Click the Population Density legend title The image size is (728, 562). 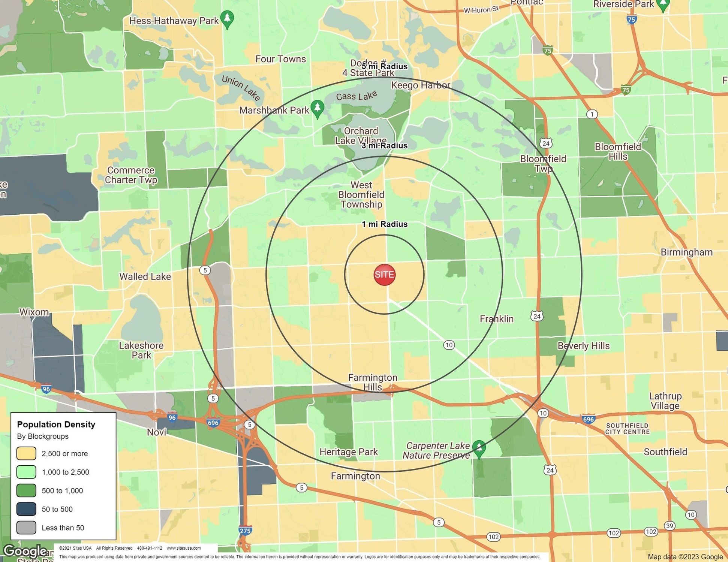pyautogui.click(x=56, y=424)
